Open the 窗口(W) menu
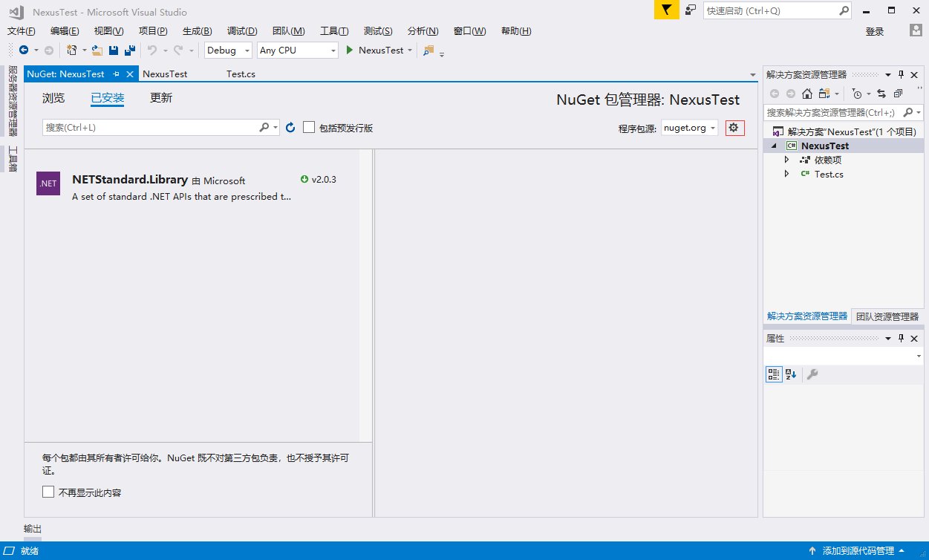The image size is (929, 560). click(x=469, y=30)
